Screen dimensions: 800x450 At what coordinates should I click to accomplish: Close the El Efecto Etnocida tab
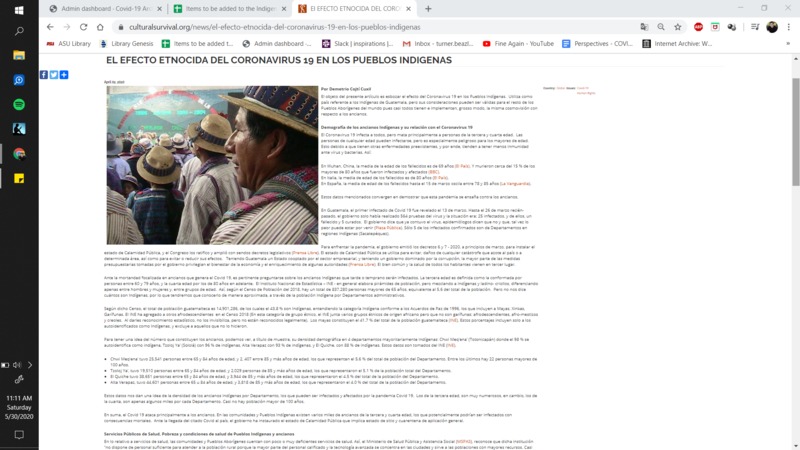click(408, 9)
